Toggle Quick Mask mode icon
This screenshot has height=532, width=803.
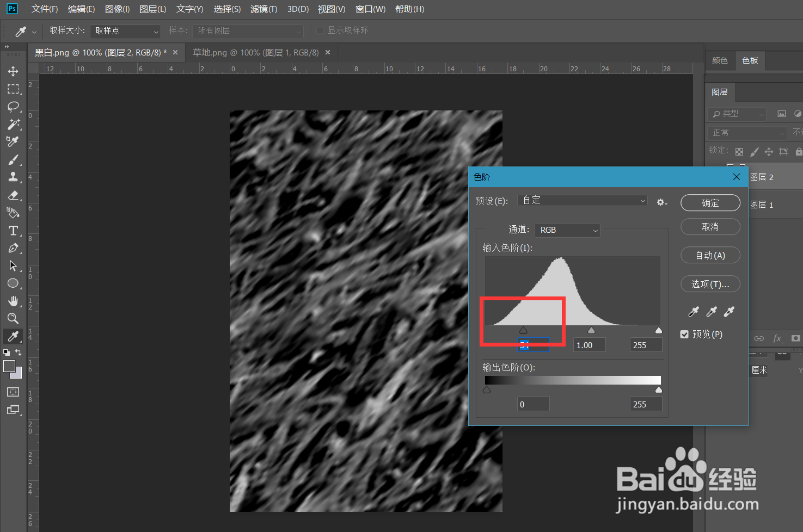(13, 392)
